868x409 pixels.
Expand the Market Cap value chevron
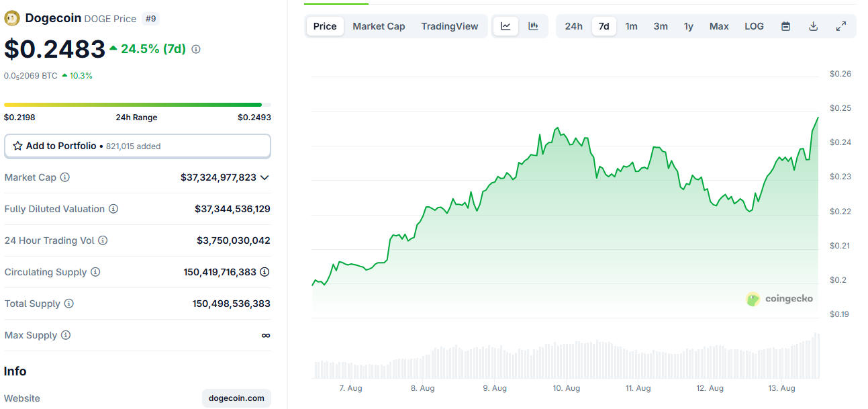264,177
